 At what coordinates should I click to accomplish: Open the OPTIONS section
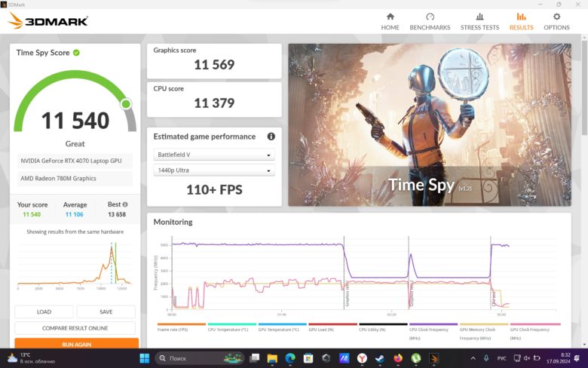click(x=556, y=21)
